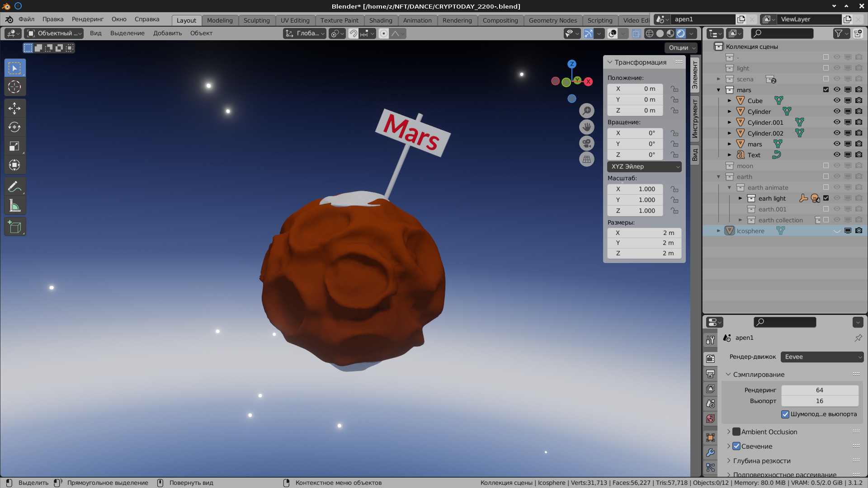Image resolution: width=868 pixels, height=488 pixels.
Task: Enable the Ambient Occlusion checkbox
Action: pos(736,432)
